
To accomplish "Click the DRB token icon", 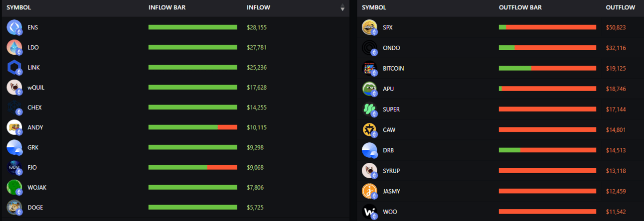I will (x=369, y=150).
